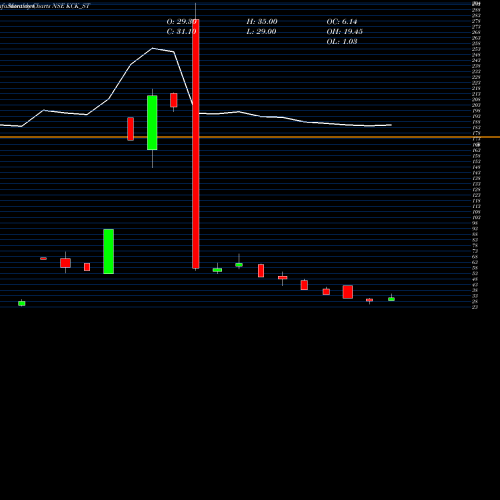Click the close price value C: 31.10
Viewport: 500px width, 500px height.
click(181, 32)
